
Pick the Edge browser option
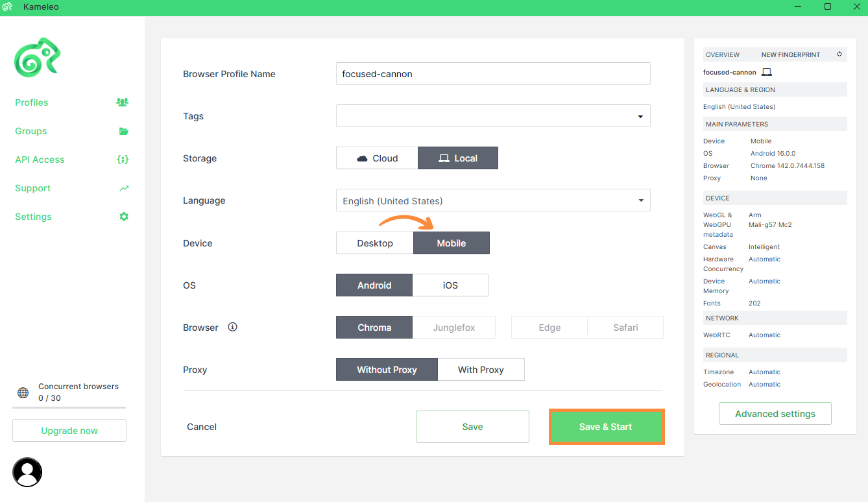point(549,328)
